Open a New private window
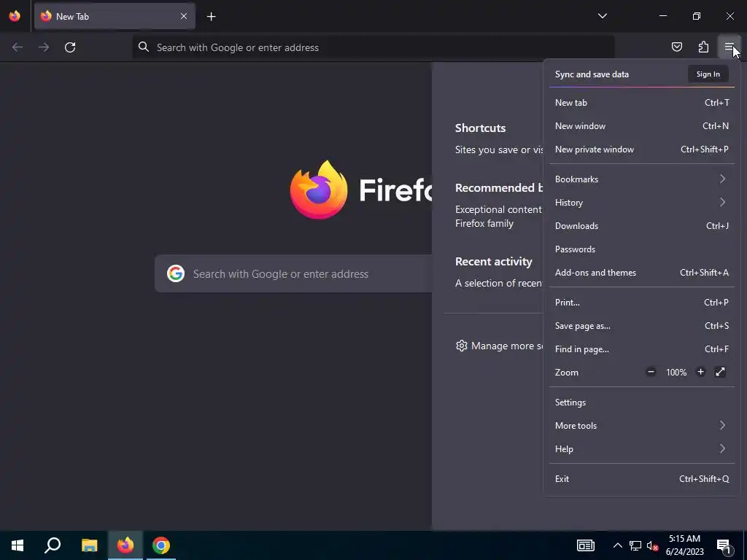747x560 pixels. pyautogui.click(x=642, y=149)
